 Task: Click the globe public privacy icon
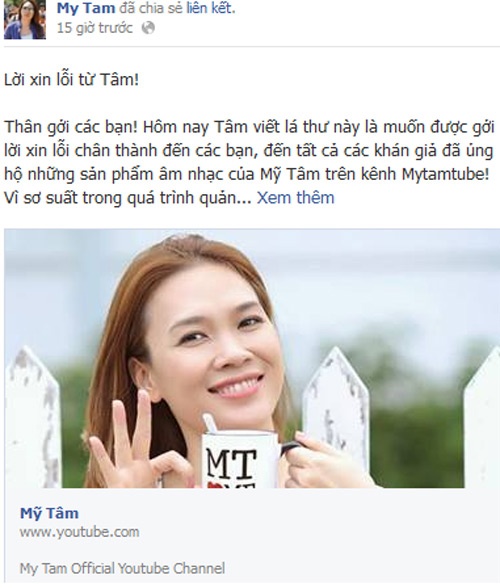click(x=148, y=28)
